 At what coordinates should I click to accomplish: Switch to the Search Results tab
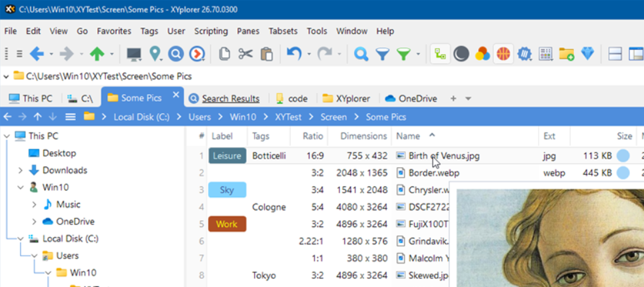point(230,99)
